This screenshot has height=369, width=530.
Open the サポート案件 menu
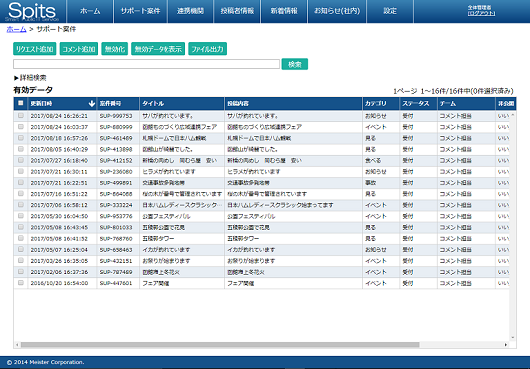click(x=140, y=11)
